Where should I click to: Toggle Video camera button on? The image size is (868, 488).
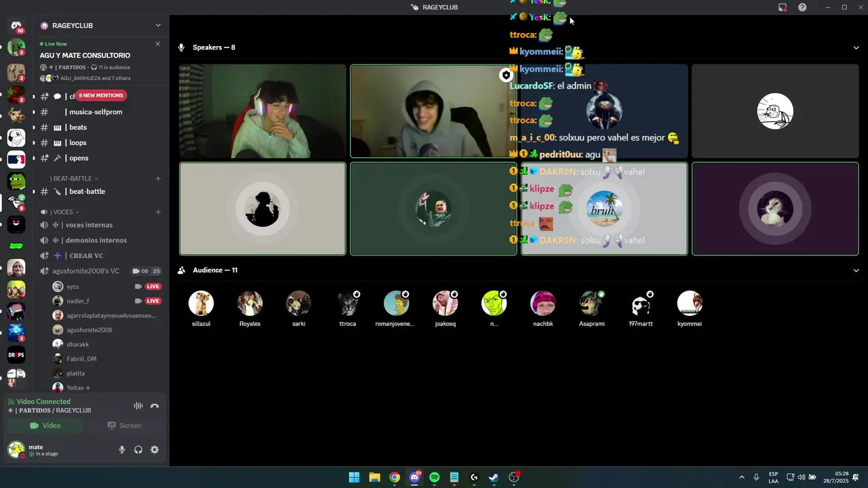tap(45, 426)
